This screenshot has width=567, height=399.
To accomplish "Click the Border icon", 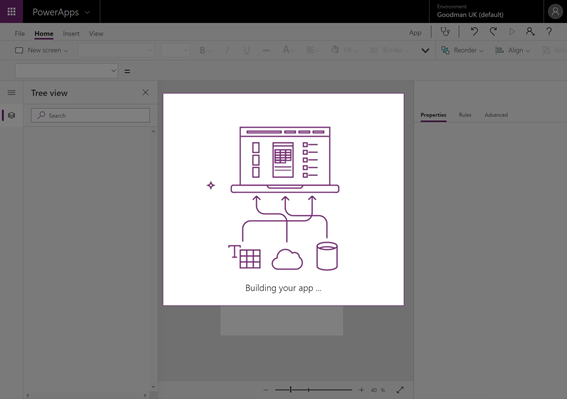I will [x=374, y=50].
